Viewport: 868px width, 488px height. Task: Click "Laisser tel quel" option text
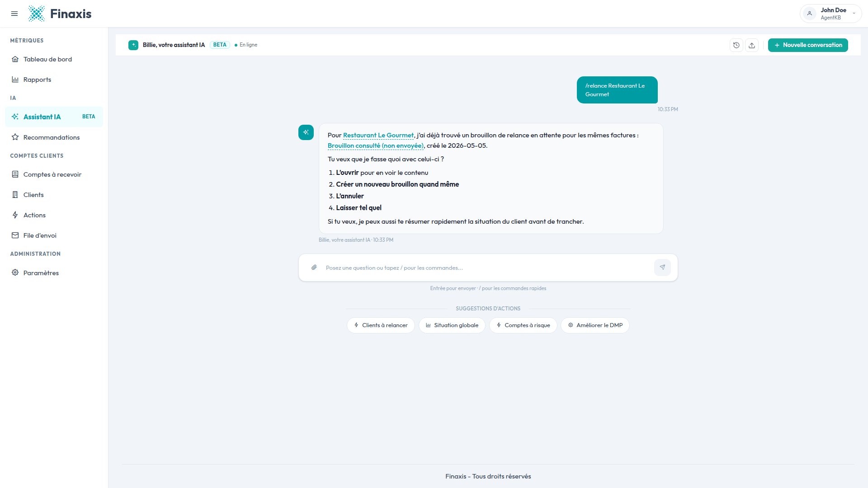[x=359, y=208]
